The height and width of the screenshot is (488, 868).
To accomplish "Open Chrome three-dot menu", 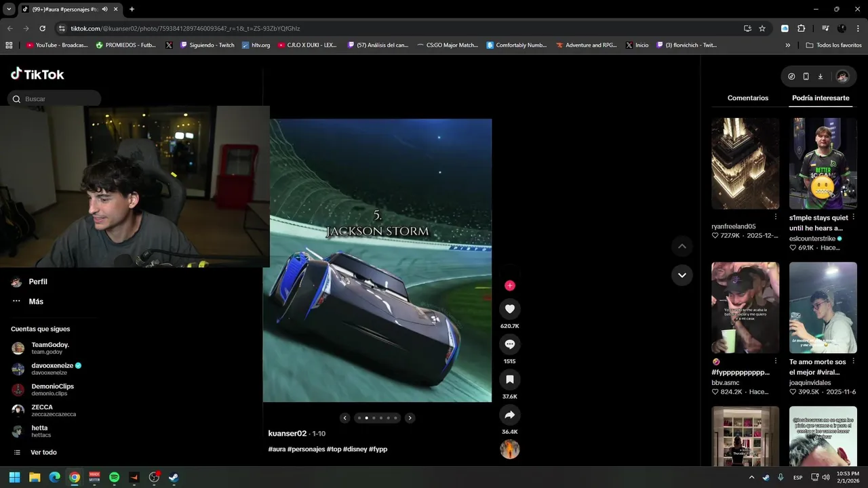I will (x=858, y=28).
